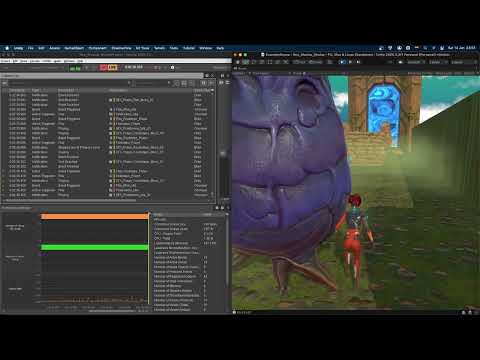This screenshot has width=480, height=360.
Task: Click Unity Step frame button
Action: click(358, 62)
